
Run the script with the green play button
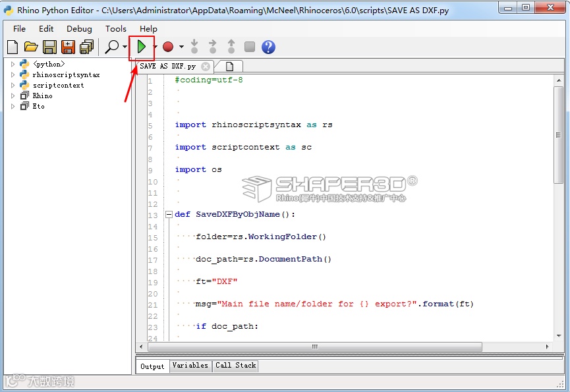coord(142,47)
